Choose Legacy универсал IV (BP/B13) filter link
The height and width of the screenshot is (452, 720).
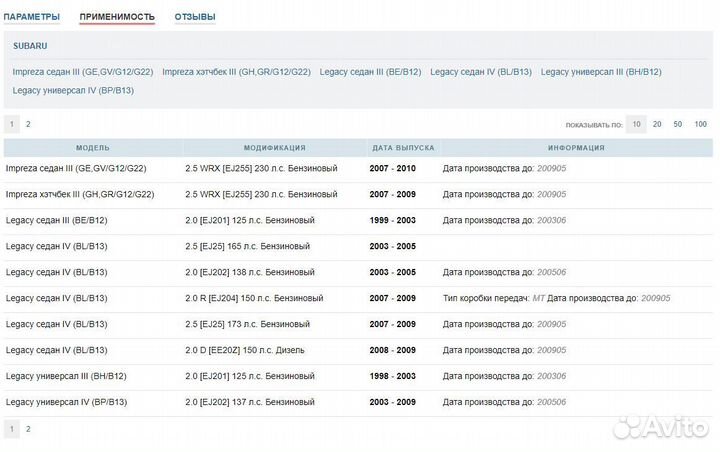[73, 90]
